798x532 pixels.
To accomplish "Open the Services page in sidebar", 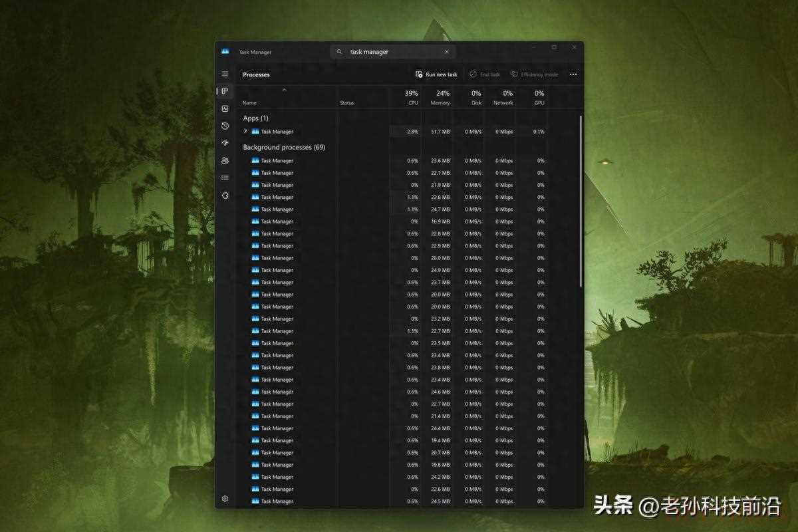I will 225,196.
